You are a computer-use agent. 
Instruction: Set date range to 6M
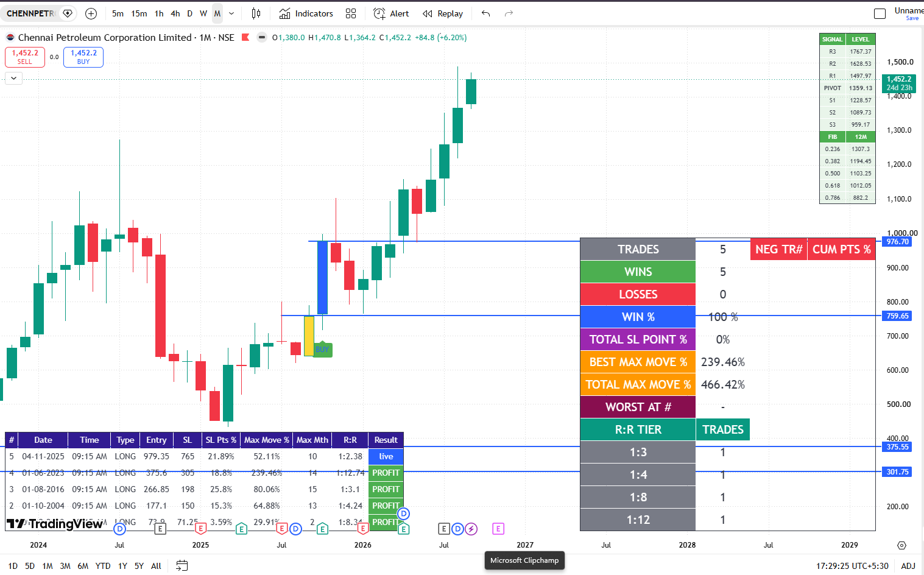(83, 566)
